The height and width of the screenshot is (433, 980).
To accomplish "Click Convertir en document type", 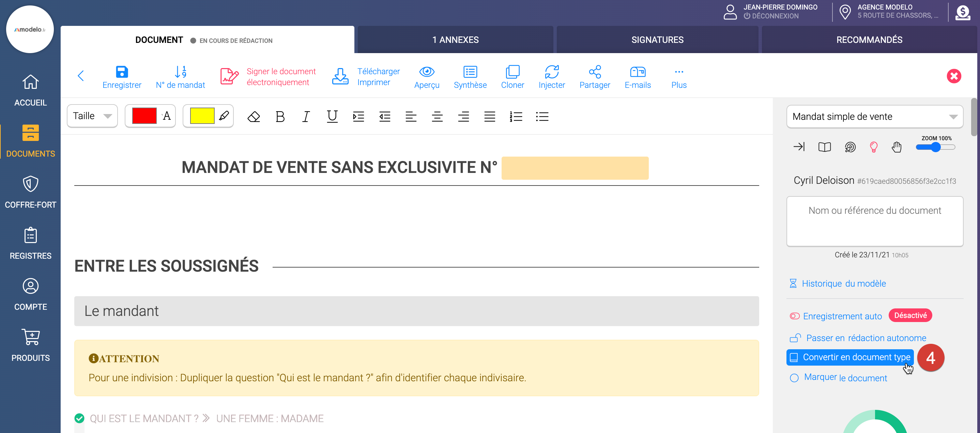I will pyautogui.click(x=850, y=357).
